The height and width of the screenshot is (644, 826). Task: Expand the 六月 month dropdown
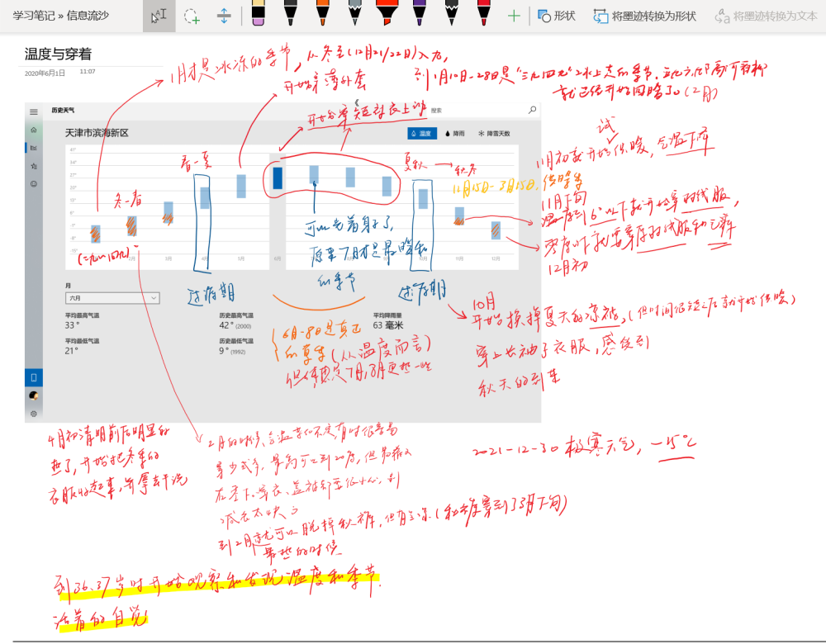click(112, 298)
